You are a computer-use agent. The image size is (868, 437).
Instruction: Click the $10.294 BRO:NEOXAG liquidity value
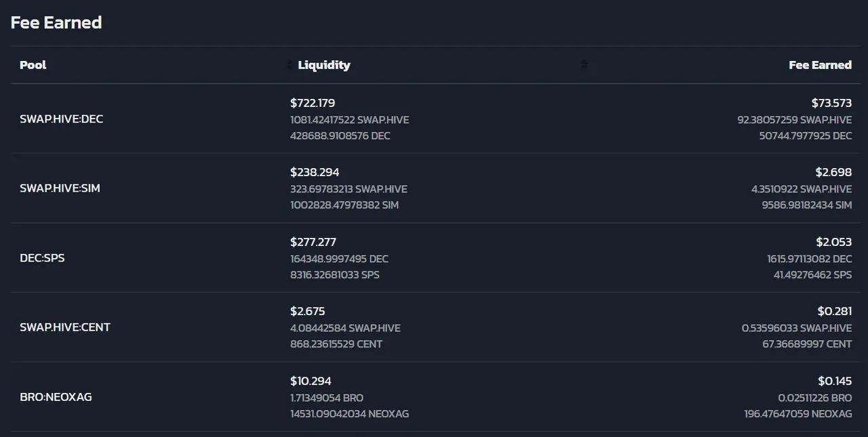(311, 381)
